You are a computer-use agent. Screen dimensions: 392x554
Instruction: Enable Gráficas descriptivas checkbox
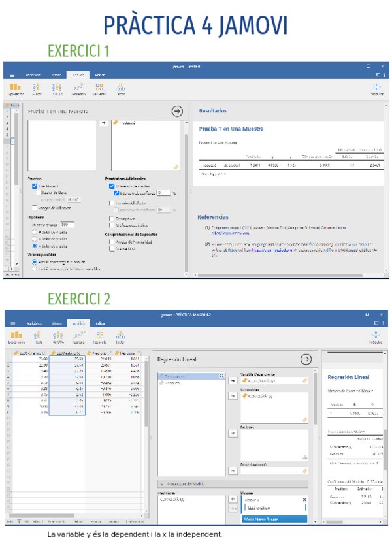coord(112,225)
